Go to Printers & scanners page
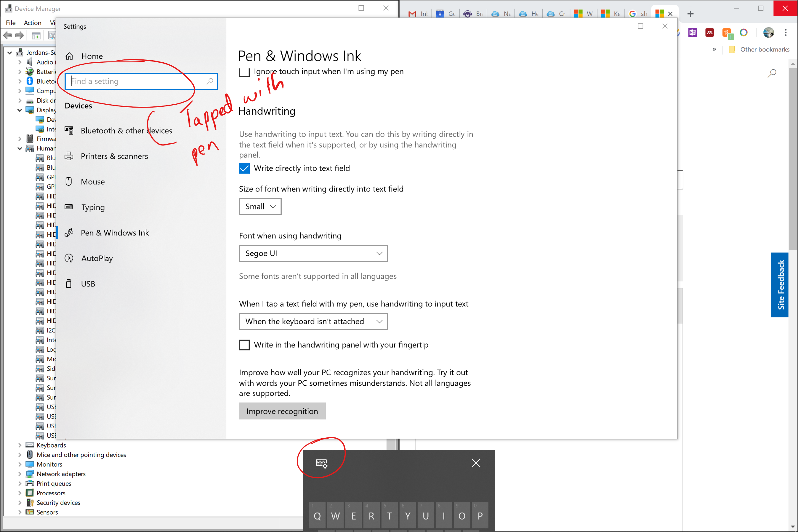This screenshot has height=532, width=798. coord(114,156)
